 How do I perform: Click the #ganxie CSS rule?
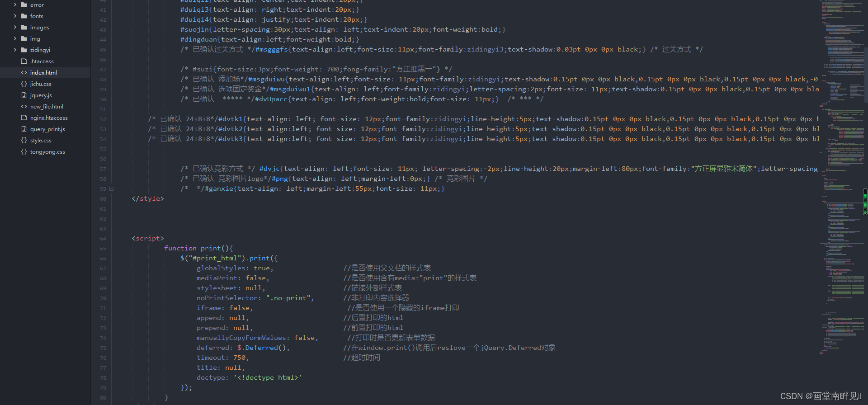325,188
